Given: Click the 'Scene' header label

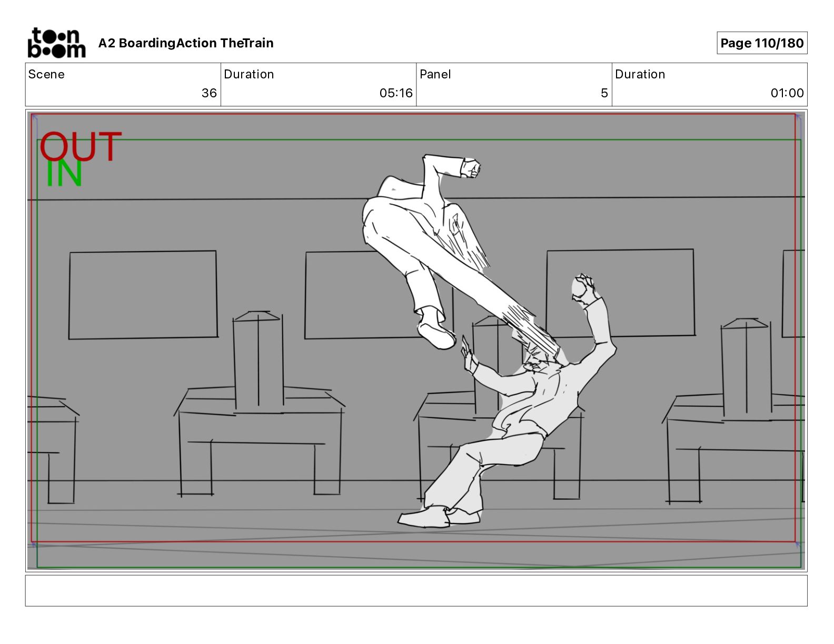Looking at the screenshot, I should point(46,74).
